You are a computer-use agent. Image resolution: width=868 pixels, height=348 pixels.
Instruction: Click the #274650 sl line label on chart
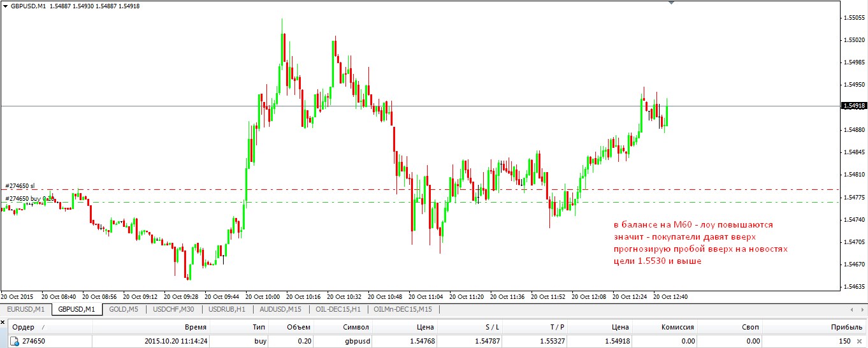20,186
